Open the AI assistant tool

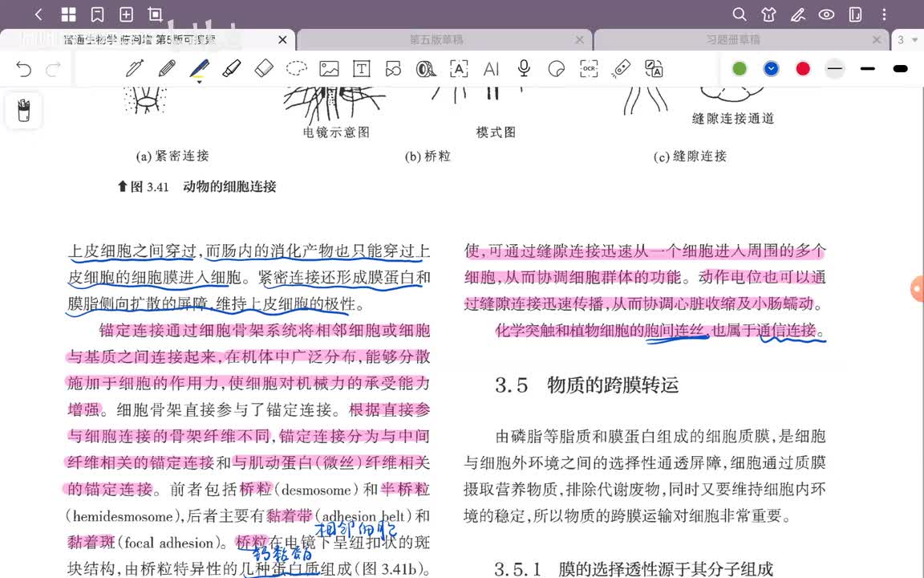click(491, 69)
